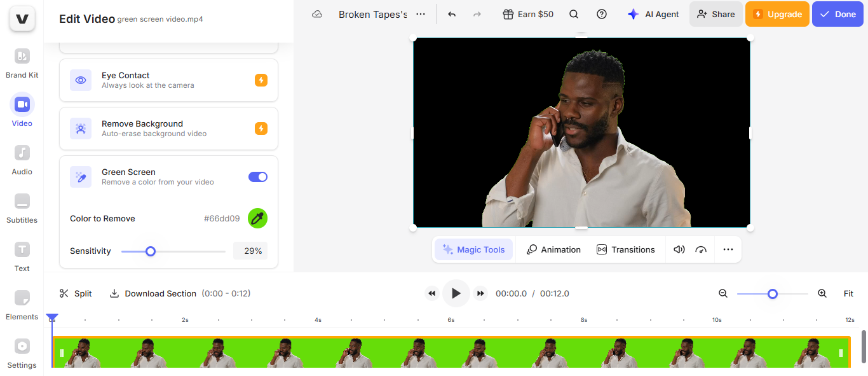Undo the last edit
Screen dimensions: 868x376
click(451, 13)
